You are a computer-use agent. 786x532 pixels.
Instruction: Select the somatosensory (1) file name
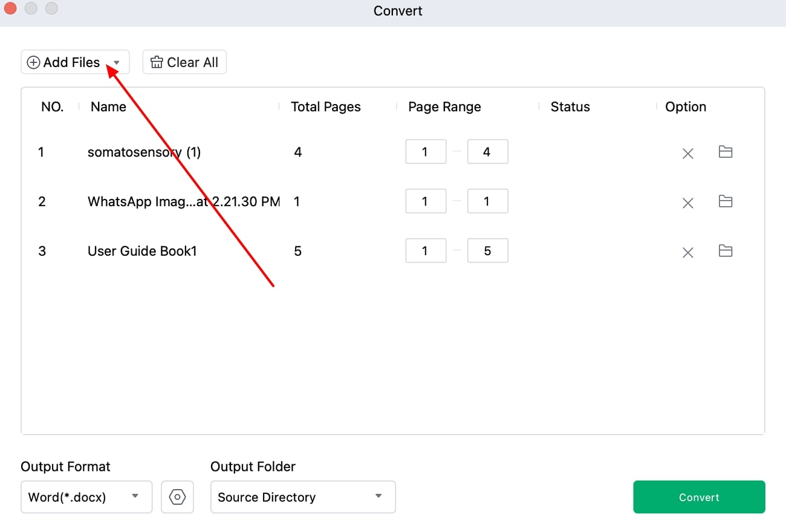pyautogui.click(x=144, y=152)
